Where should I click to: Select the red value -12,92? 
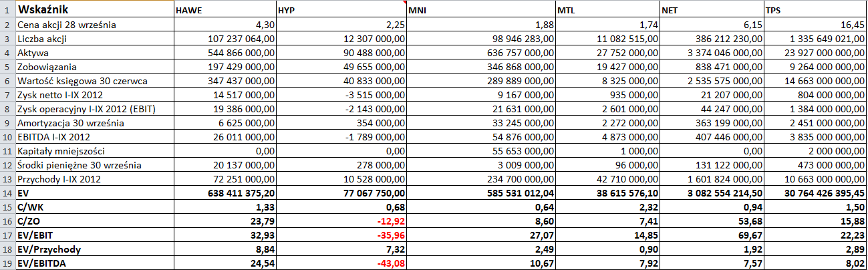point(341,221)
